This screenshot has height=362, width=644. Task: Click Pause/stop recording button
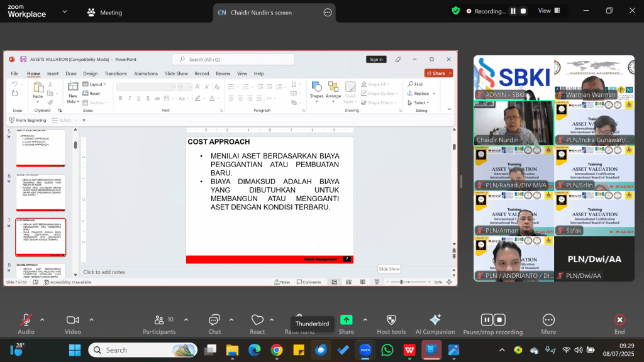tap(493, 324)
